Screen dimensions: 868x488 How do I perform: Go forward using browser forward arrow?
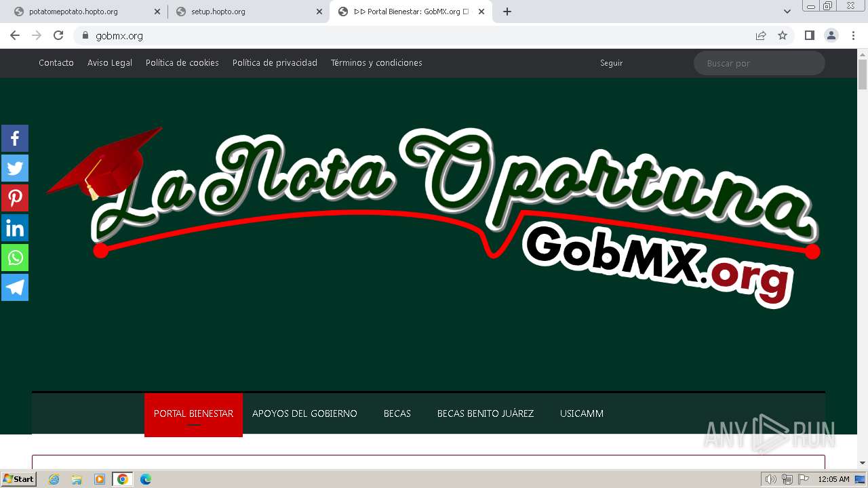[x=37, y=35]
